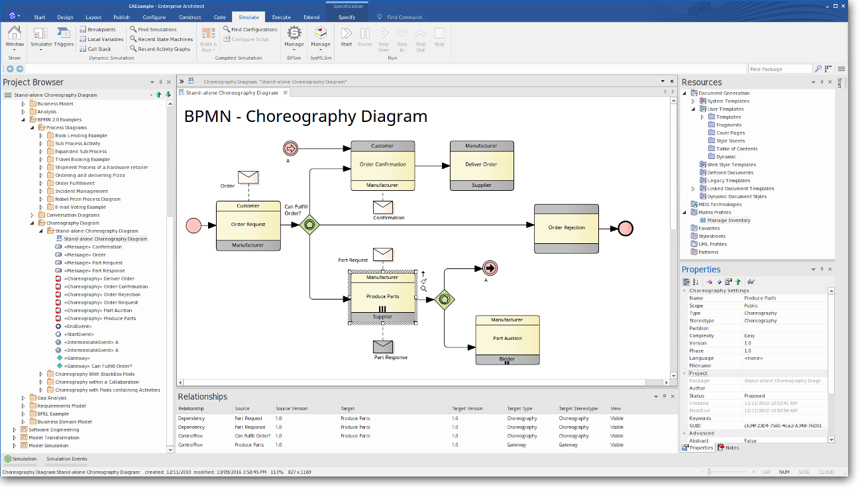
Task: Click the Breakpoints icon in Dynamic Simulation
Action: pyautogui.click(x=83, y=30)
